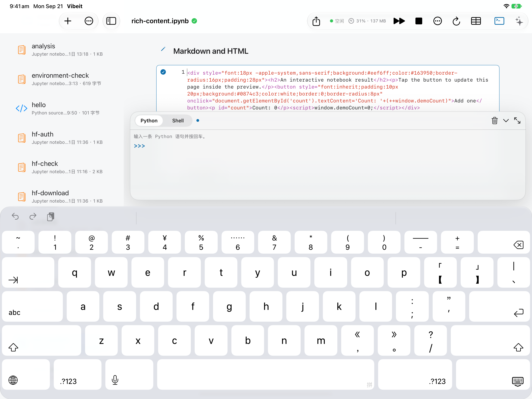The image size is (532, 399).
Task: Tap the battery charging icon in status bar
Action: (x=516, y=6)
